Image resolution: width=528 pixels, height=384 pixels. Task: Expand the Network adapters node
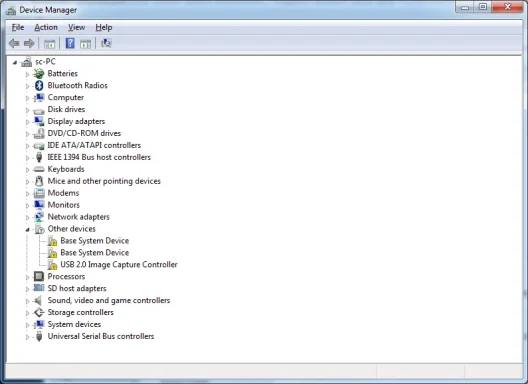click(x=28, y=218)
